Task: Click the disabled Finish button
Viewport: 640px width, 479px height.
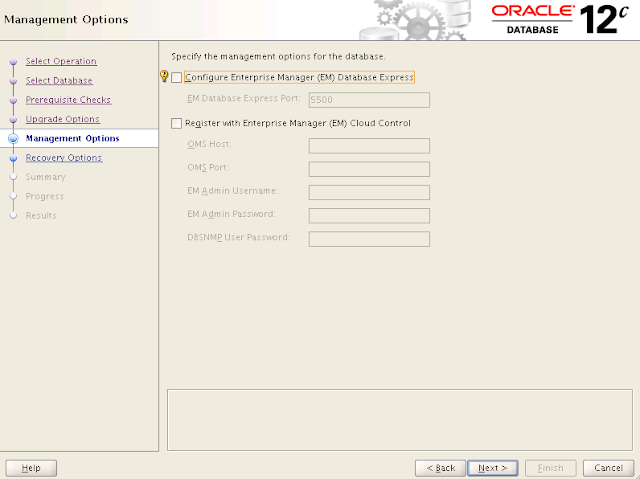Action: click(551, 468)
